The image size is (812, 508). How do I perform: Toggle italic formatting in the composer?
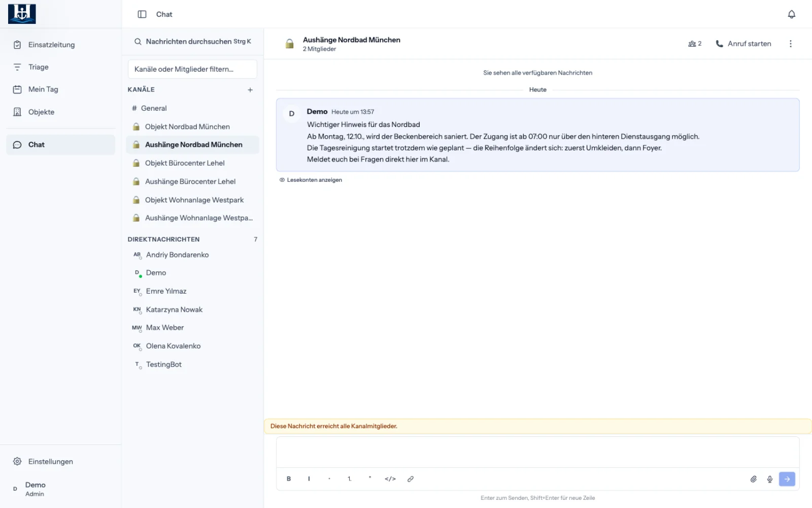[309, 479]
